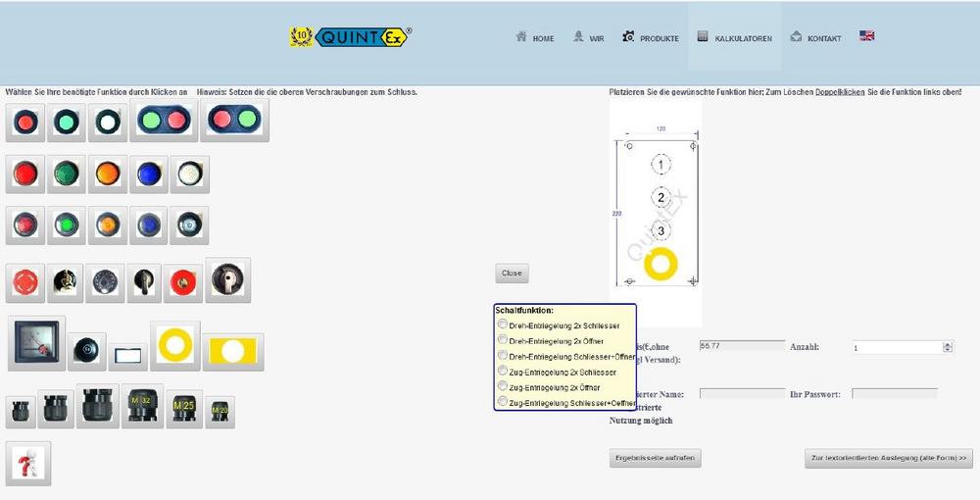Open the KALKULATOREN menu

(734, 37)
